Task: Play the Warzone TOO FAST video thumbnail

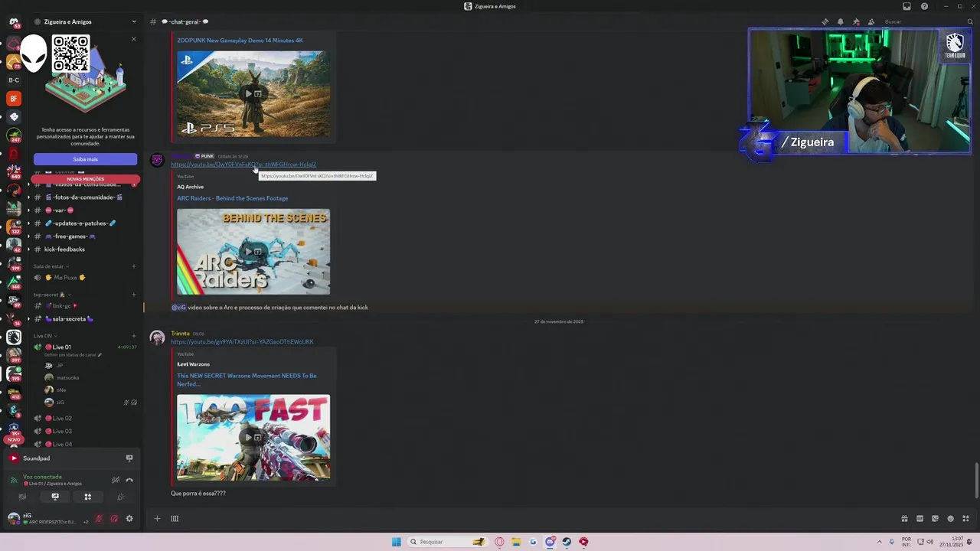Action: [253, 438]
